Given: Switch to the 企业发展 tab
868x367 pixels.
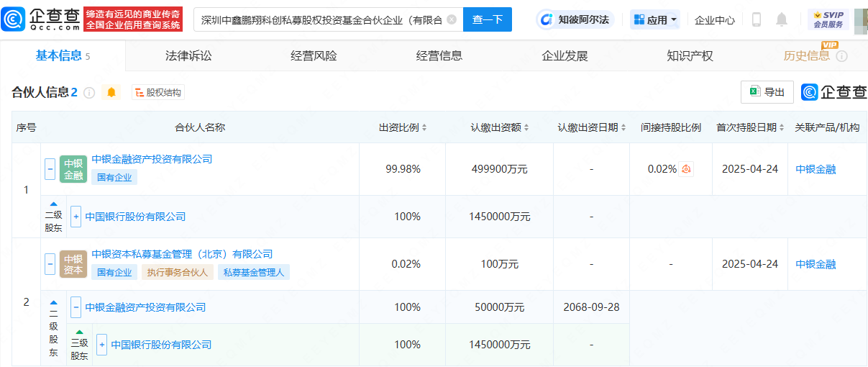Looking at the screenshot, I should coord(565,55).
